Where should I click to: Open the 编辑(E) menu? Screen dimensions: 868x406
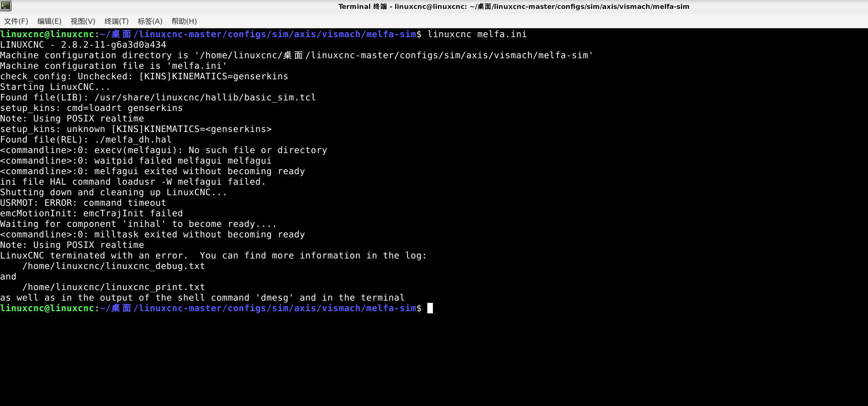[x=49, y=21]
